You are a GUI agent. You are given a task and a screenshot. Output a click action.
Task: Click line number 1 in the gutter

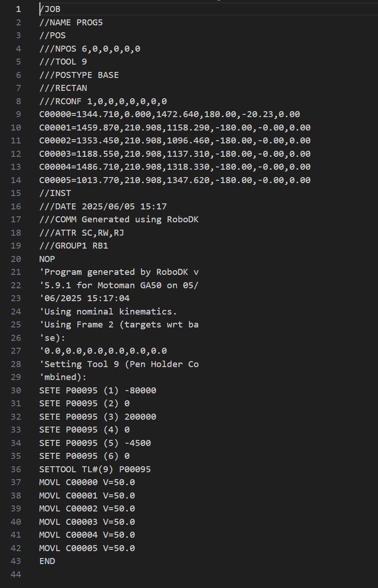18,9
